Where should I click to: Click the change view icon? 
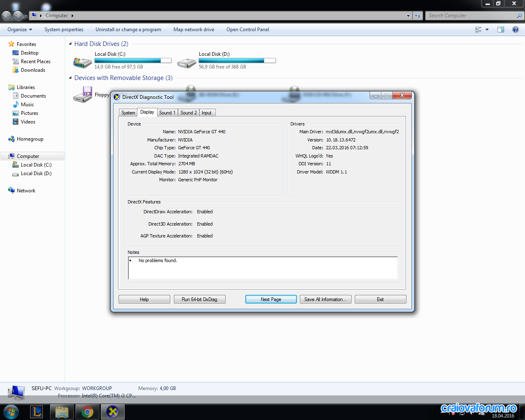coord(478,30)
